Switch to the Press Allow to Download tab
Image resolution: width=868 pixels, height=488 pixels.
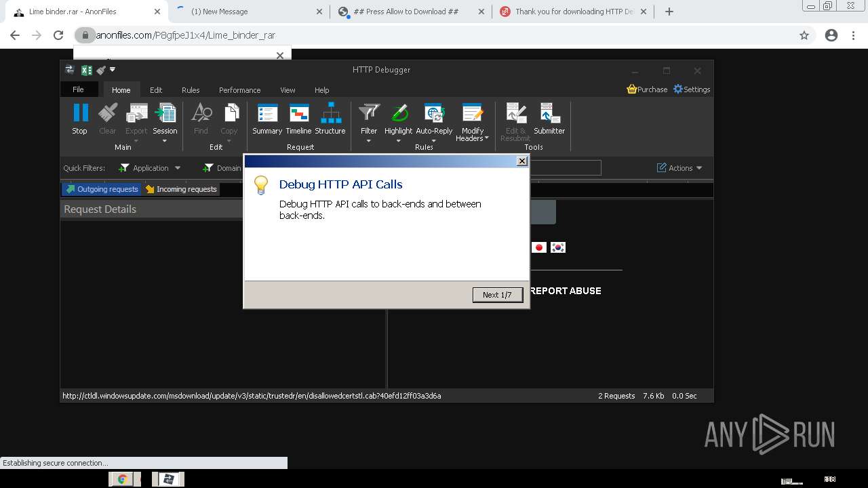coord(410,12)
